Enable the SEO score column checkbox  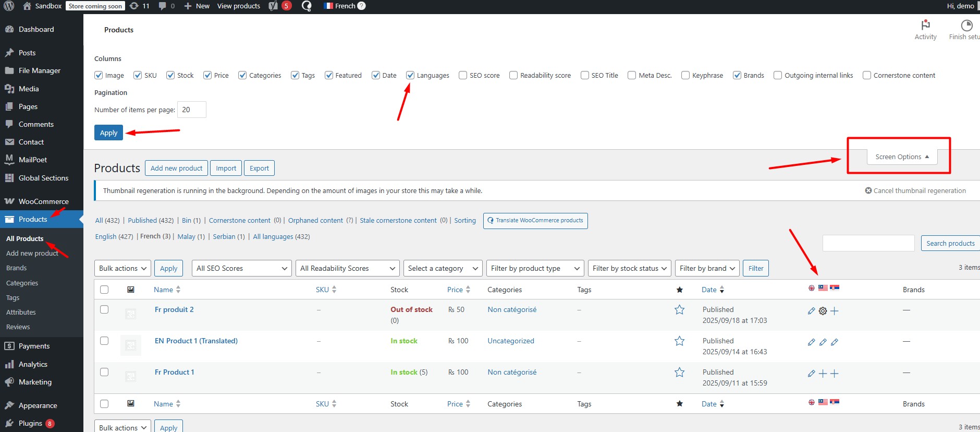[x=463, y=75]
